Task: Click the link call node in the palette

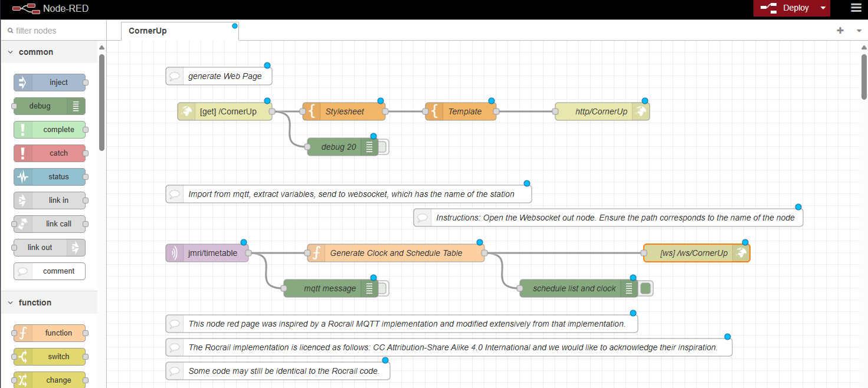Action: [x=50, y=224]
